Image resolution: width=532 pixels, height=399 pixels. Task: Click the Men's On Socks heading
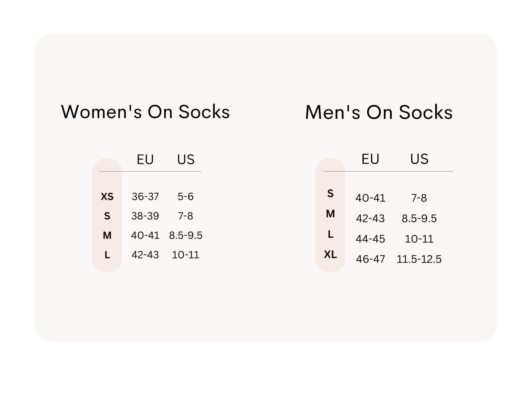pos(379,112)
